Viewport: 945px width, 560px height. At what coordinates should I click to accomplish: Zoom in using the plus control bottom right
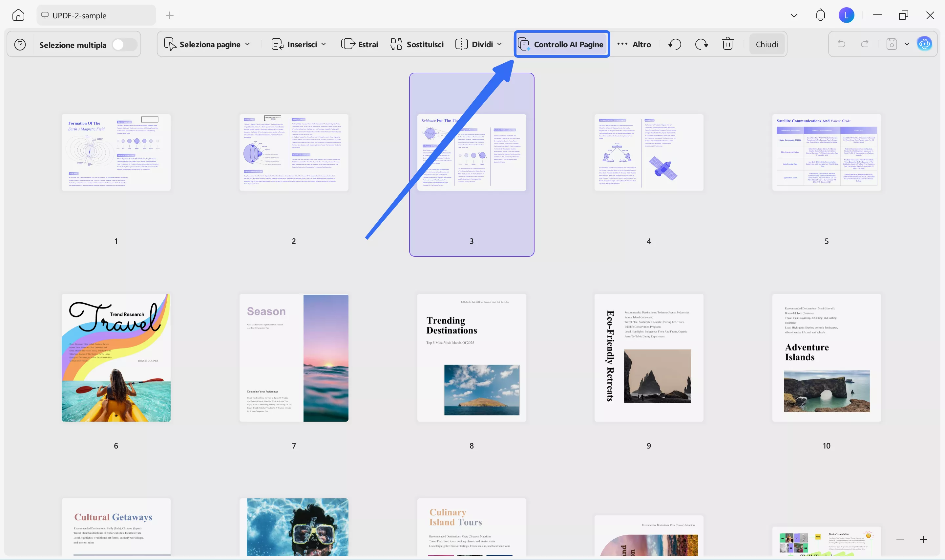[923, 539]
